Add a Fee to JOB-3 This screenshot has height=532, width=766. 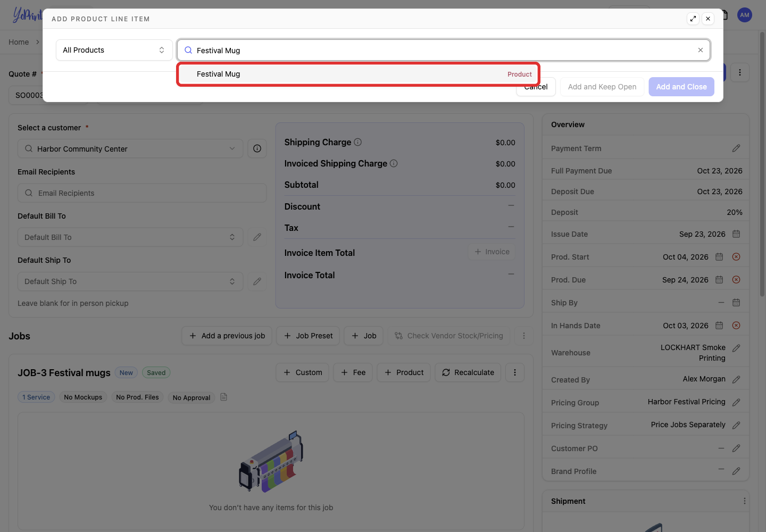click(x=353, y=372)
